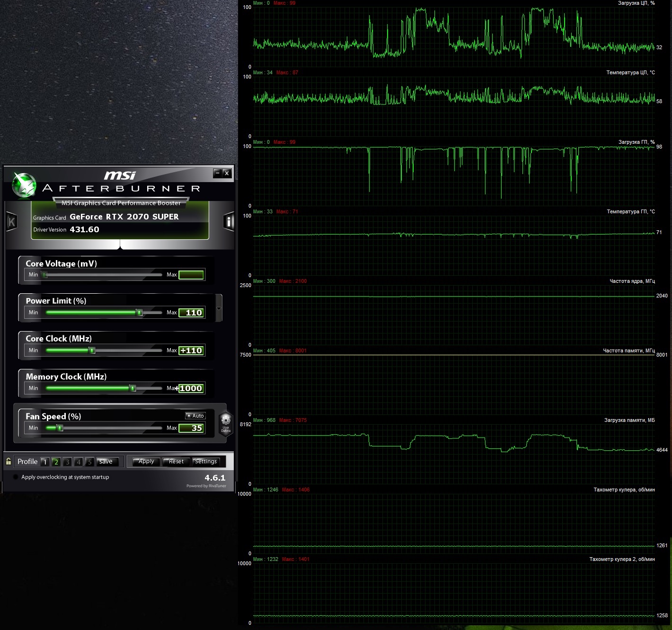Click the 'Загрузка ГП, %' graph title
The image size is (672, 630).
pyautogui.click(x=637, y=142)
